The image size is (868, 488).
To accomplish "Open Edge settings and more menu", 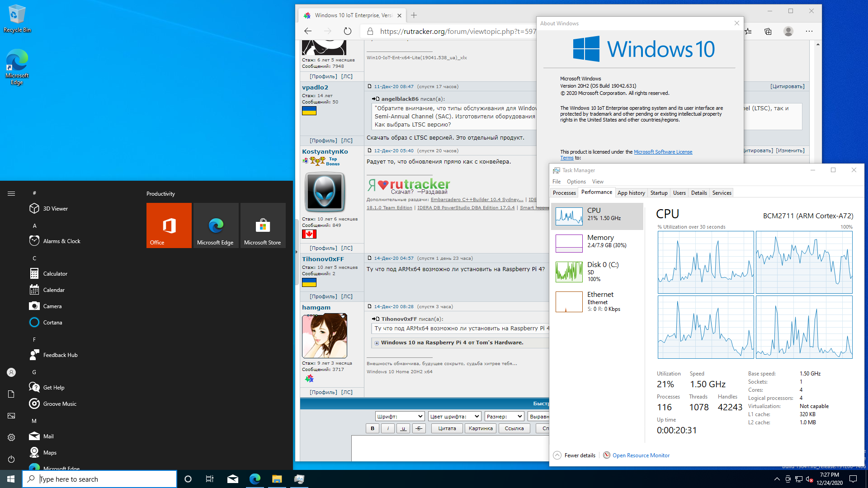I will click(809, 31).
